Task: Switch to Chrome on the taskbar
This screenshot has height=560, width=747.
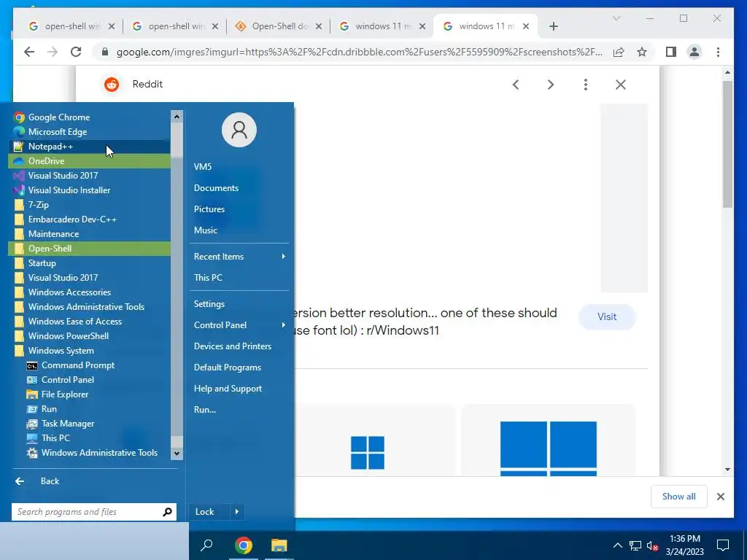Action: [244, 545]
